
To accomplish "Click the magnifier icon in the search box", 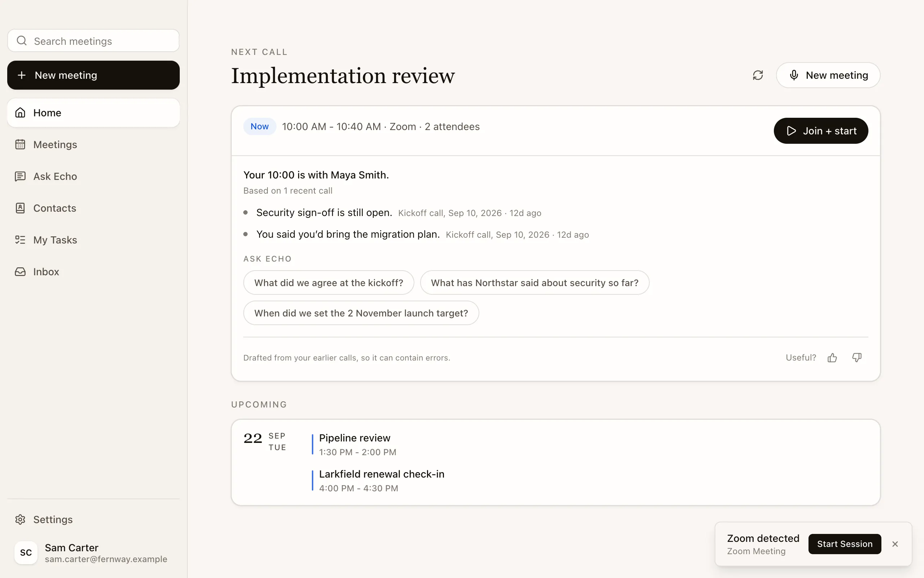I will click(22, 40).
